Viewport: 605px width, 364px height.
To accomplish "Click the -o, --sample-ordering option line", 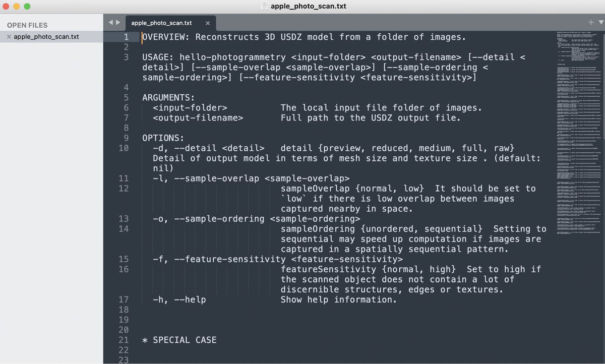I will tap(257, 219).
